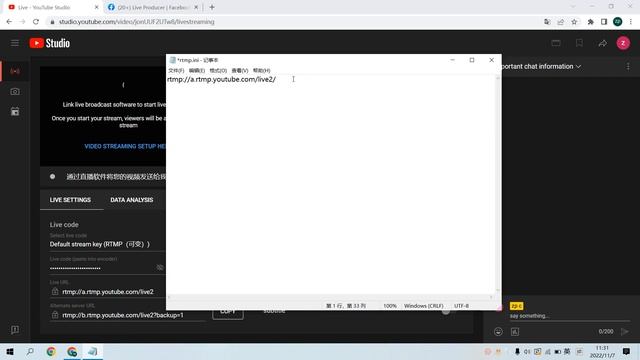The height and width of the screenshot is (360, 640).
Task: Click Windows (CRLF) in Notepad status bar
Action: [x=424, y=306]
